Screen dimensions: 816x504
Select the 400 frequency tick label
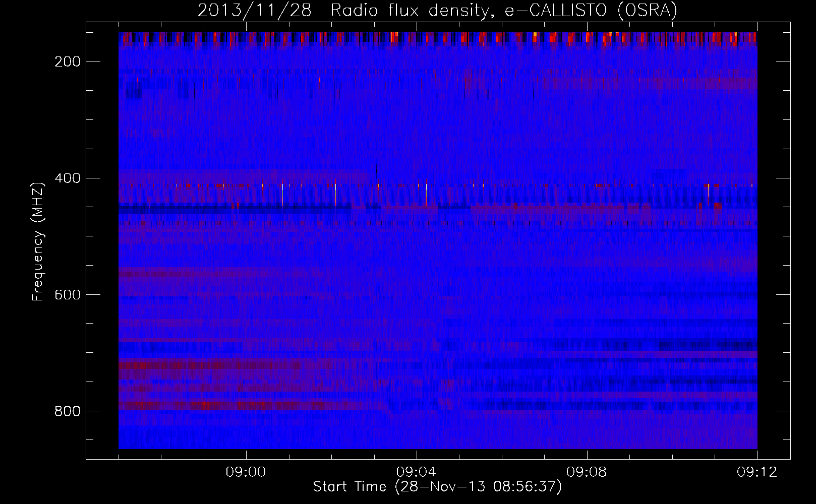pos(68,178)
